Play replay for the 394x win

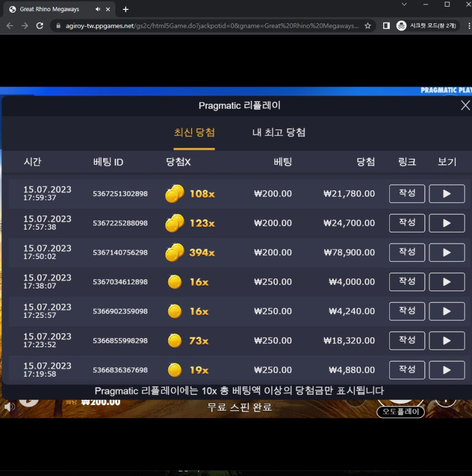(x=446, y=252)
